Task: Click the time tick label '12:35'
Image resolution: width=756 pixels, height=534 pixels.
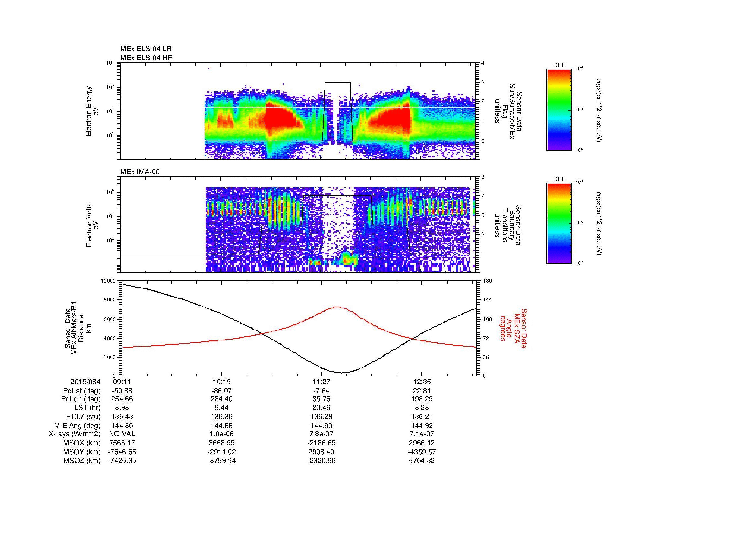Action: [422, 382]
